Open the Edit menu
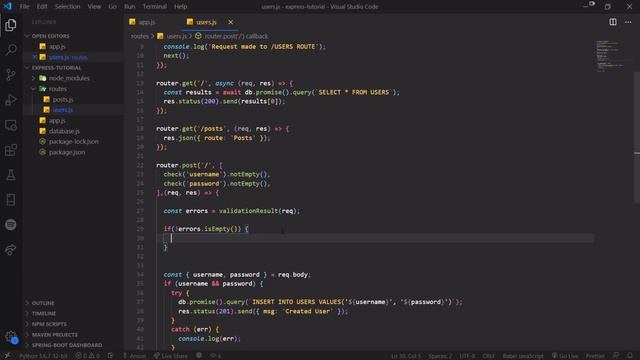 click(42, 7)
